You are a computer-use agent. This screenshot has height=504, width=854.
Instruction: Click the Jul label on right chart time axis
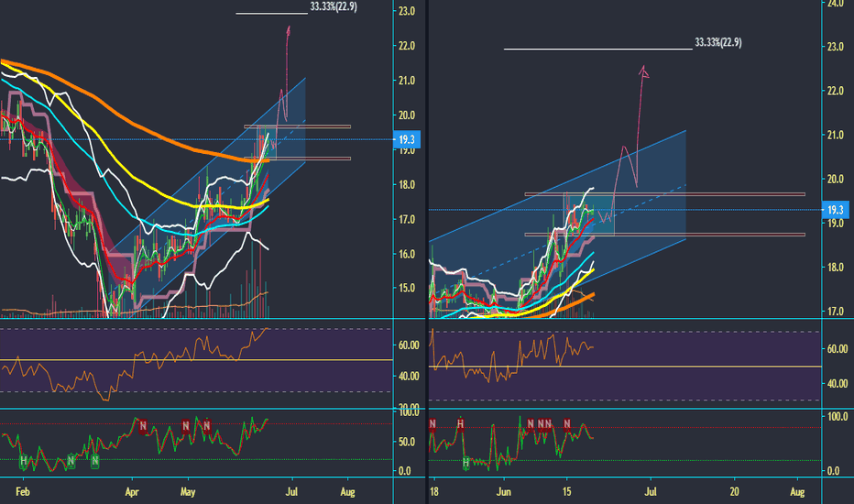651,491
